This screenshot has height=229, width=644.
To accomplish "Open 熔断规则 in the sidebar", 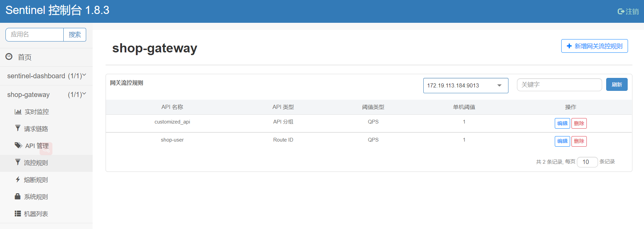I will [x=46, y=180].
